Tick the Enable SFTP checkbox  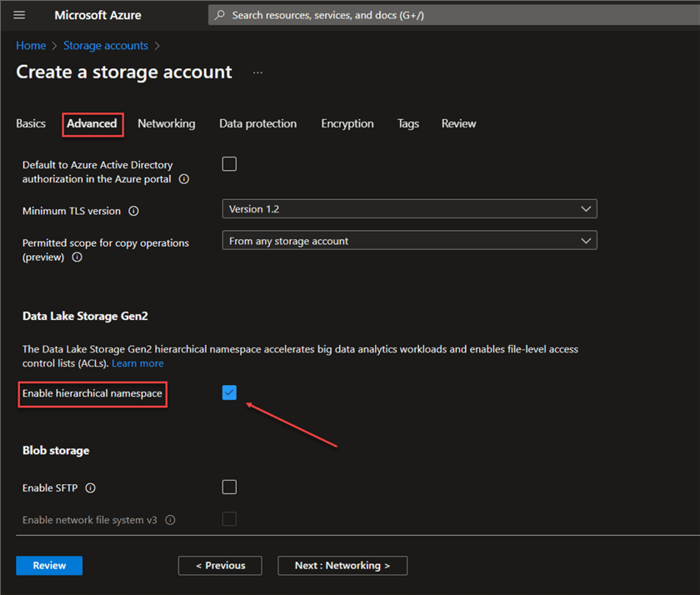tap(229, 487)
